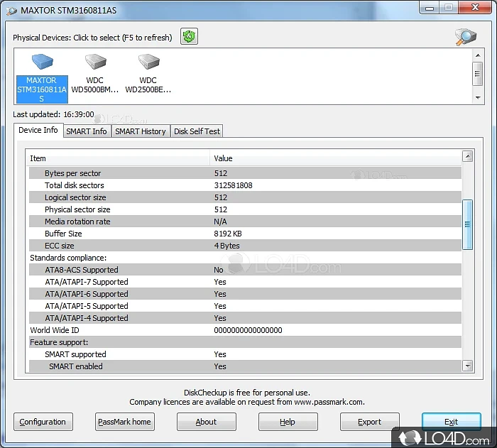Select the Physical sector size row
Viewport: 497px width, 448px height.
click(245, 209)
